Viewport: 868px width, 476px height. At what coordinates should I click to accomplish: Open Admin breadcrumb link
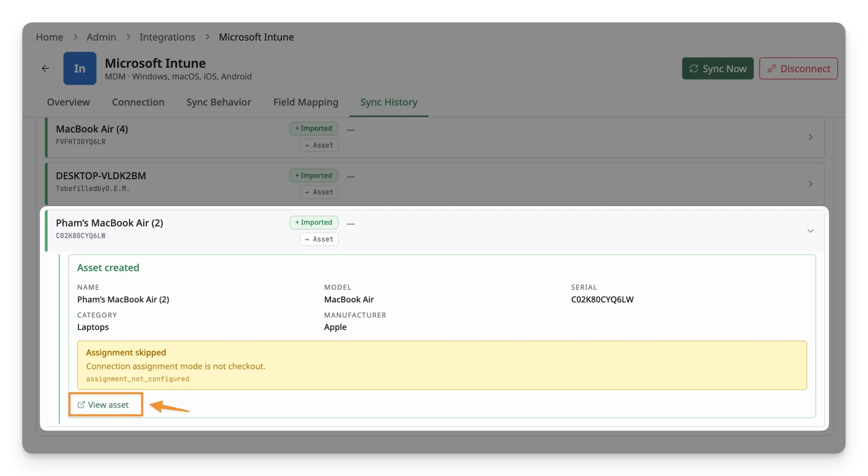101,37
